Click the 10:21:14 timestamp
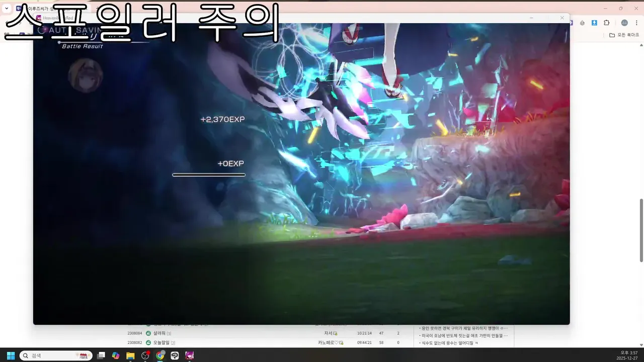Viewport: 644px width, 362px height. click(364, 333)
